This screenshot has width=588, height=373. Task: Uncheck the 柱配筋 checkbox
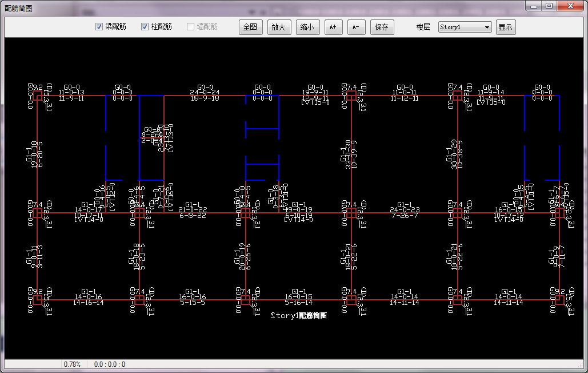pyautogui.click(x=145, y=27)
